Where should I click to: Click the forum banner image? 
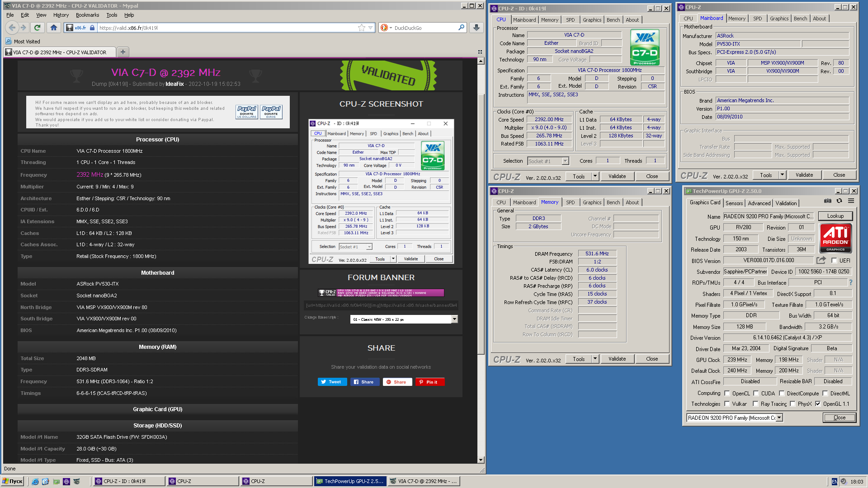point(381,293)
